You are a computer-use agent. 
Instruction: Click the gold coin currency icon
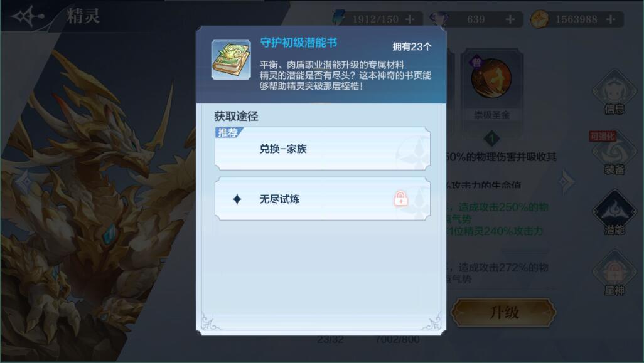click(539, 19)
